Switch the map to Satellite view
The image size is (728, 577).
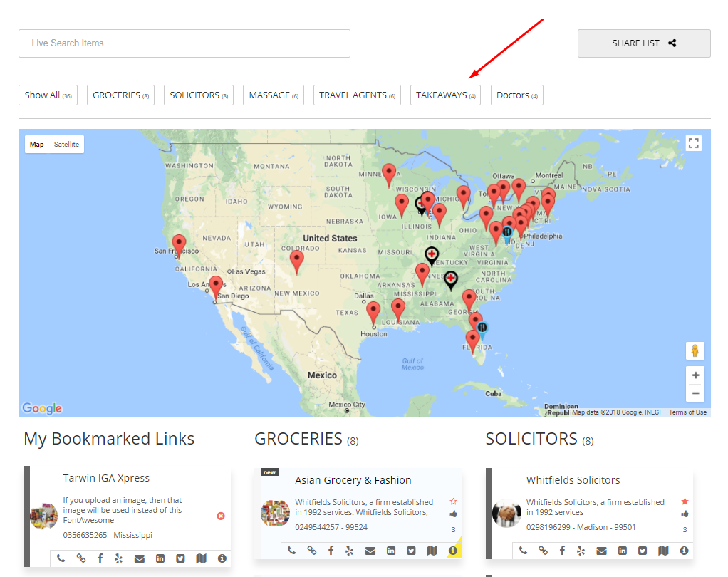tap(66, 145)
